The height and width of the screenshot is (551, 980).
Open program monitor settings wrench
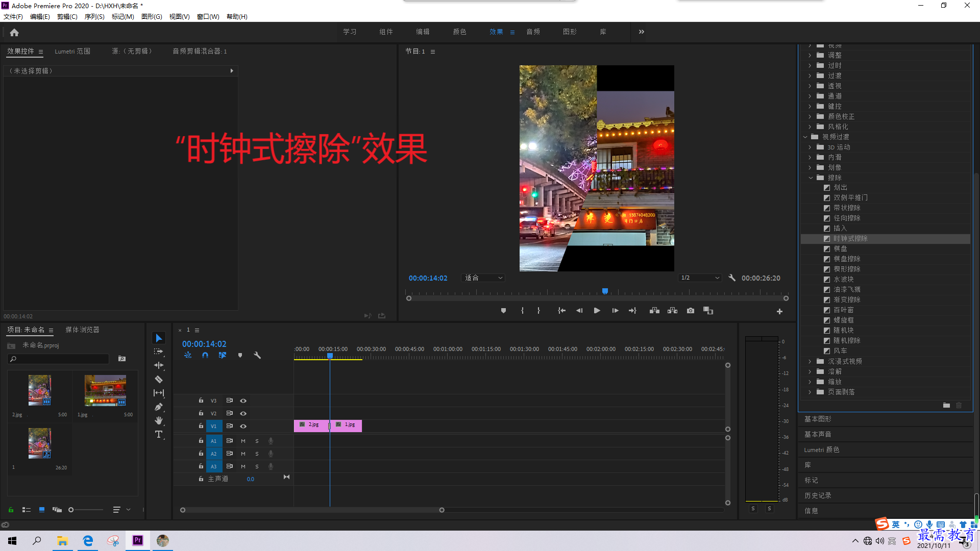(732, 278)
